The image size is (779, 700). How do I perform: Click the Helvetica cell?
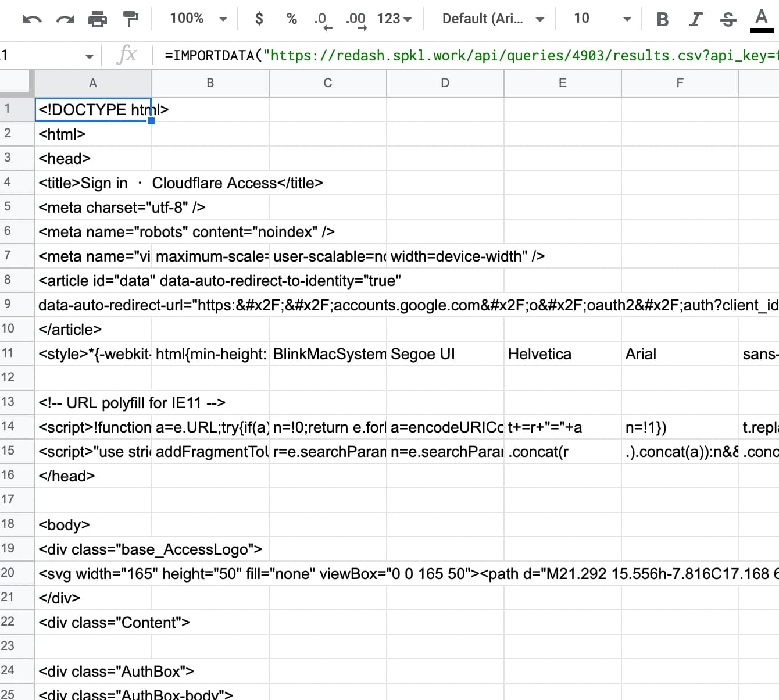[x=563, y=354]
